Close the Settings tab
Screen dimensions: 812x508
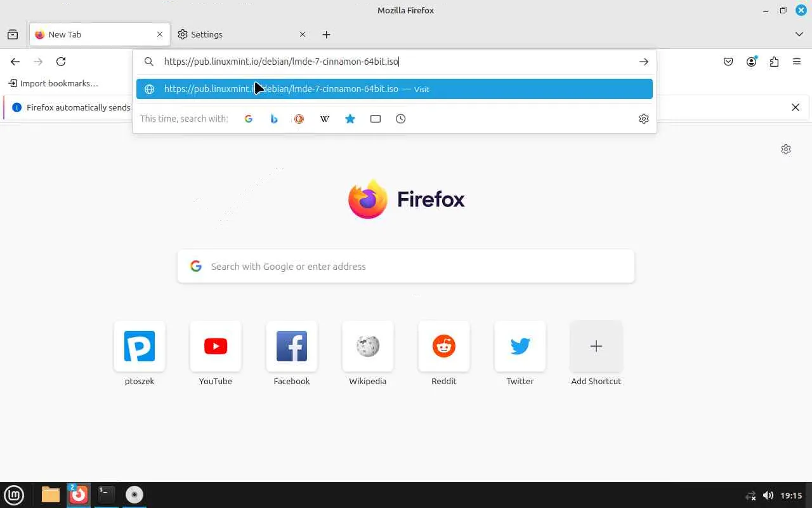click(303, 34)
